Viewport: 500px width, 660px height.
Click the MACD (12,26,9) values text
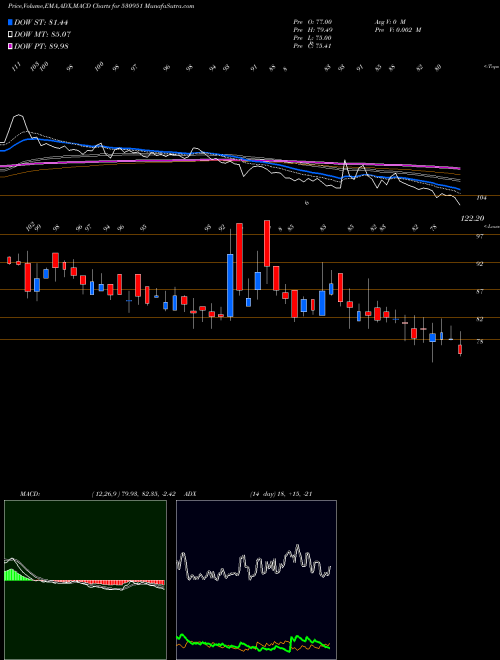click(x=132, y=494)
